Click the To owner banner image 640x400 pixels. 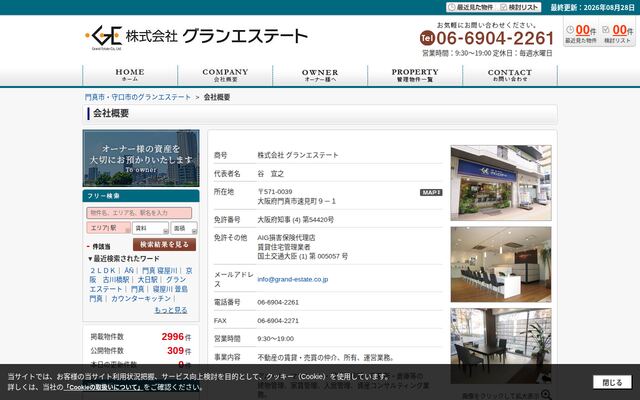[x=141, y=158]
